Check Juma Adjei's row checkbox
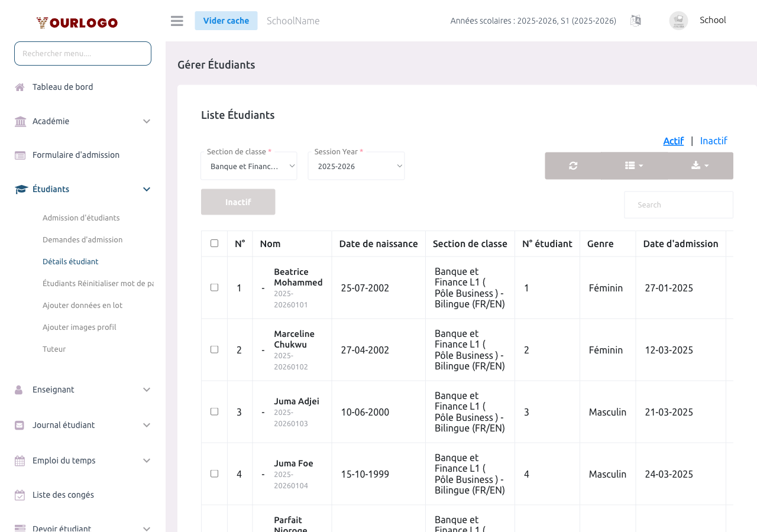Screen dimensions: 757x532 pos(214,411)
